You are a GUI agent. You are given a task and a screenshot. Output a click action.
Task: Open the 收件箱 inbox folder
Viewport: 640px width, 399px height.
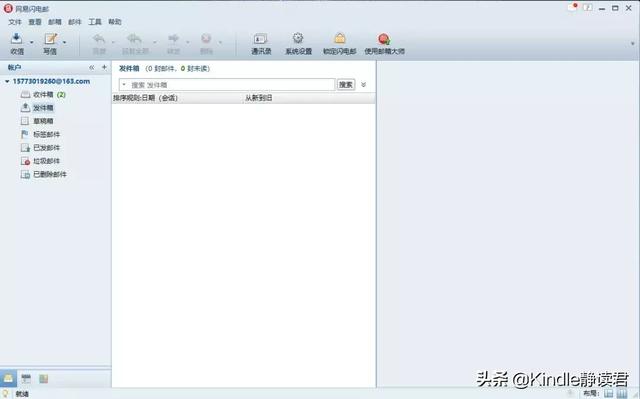point(43,95)
